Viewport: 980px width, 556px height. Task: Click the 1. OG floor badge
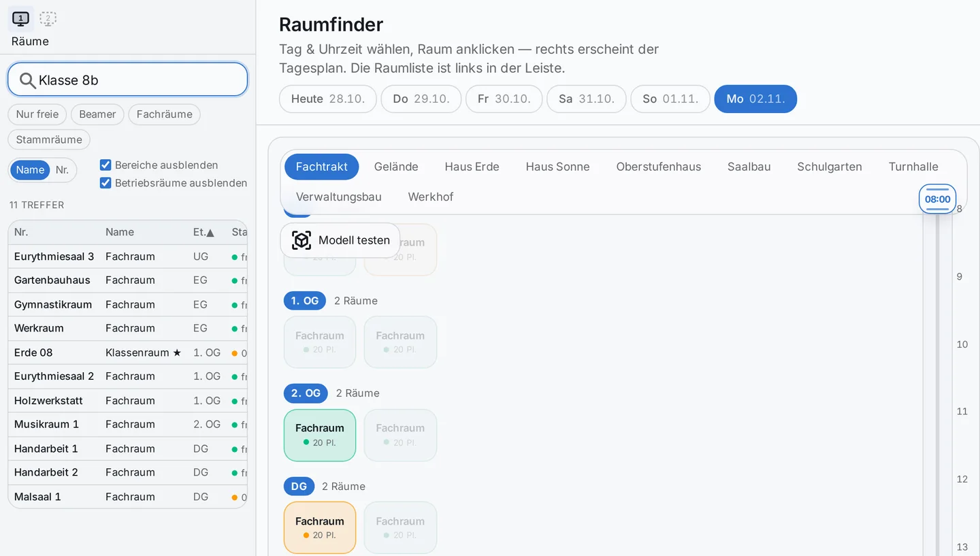tap(305, 301)
